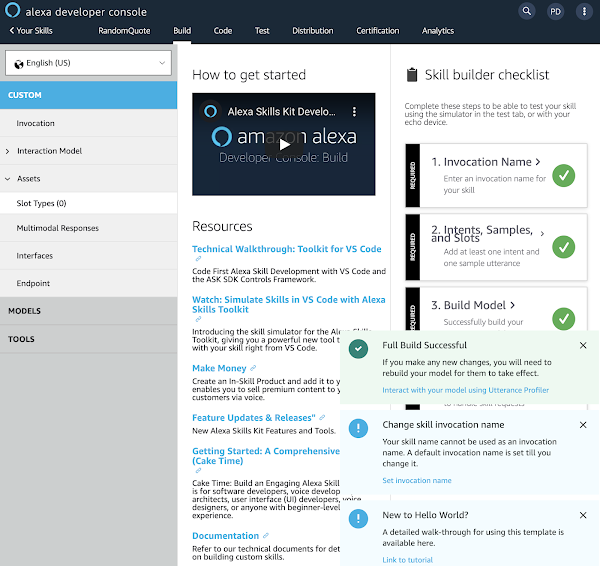This screenshot has width=600, height=566.
Task: Click the Alexa channel icon in video
Action: tap(210, 111)
